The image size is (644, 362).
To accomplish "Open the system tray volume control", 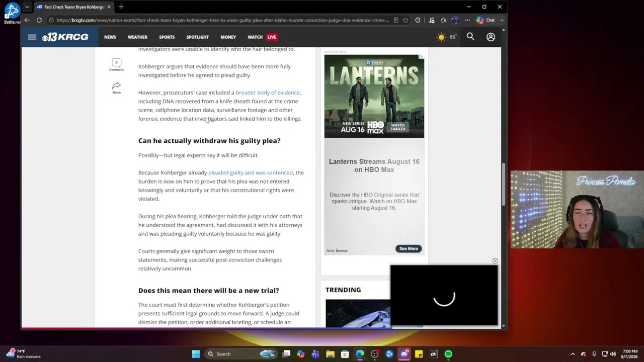I will click(613, 354).
